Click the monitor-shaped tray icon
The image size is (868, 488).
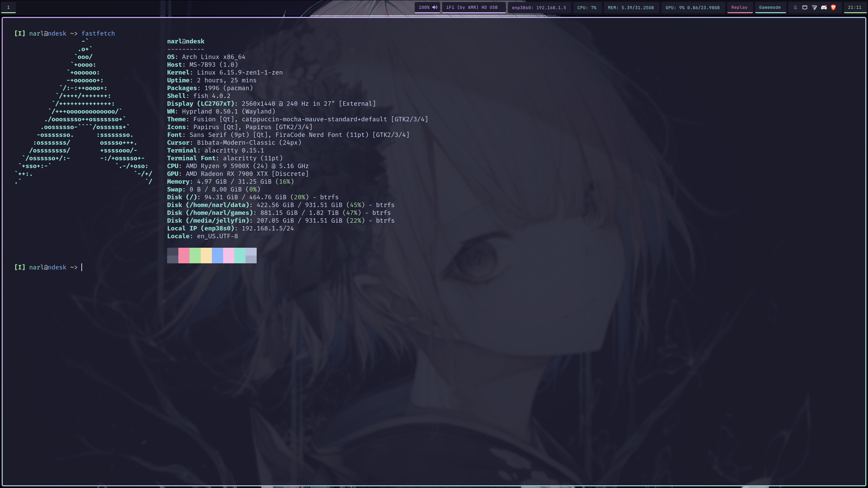(805, 7)
